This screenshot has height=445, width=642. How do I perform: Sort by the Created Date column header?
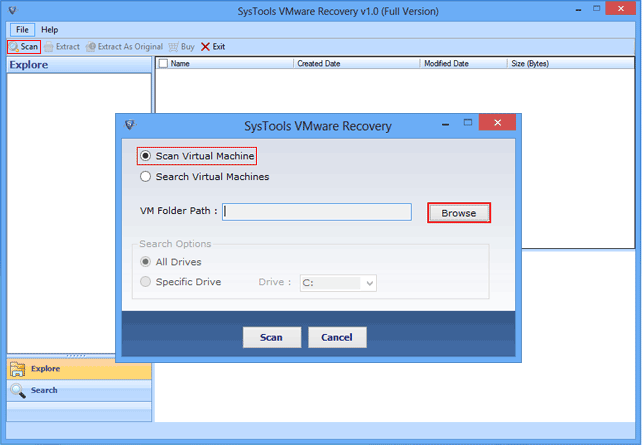point(357,63)
